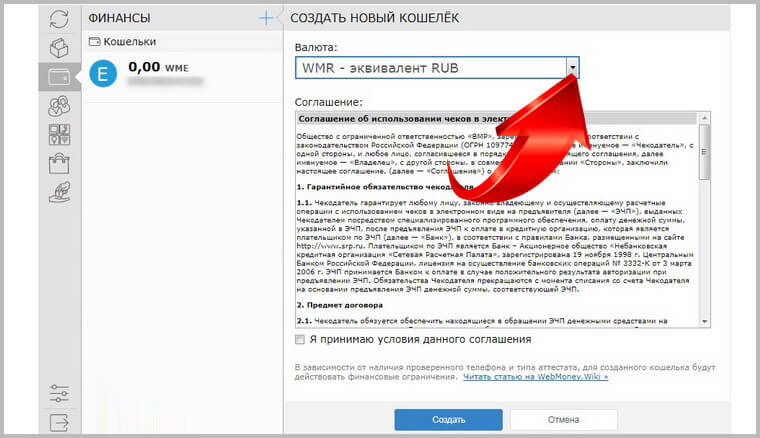Select the 0,00 WME wallet balance
This screenshot has width=760, height=438.
158,67
